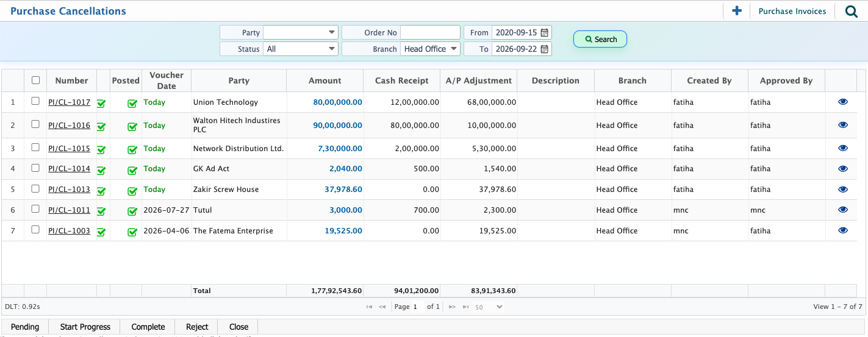Open the Purchase Invoices link

tap(792, 11)
